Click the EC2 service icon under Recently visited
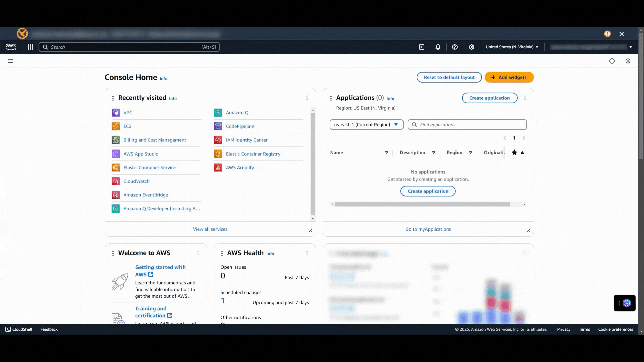The width and height of the screenshot is (644, 362). coord(116,126)
